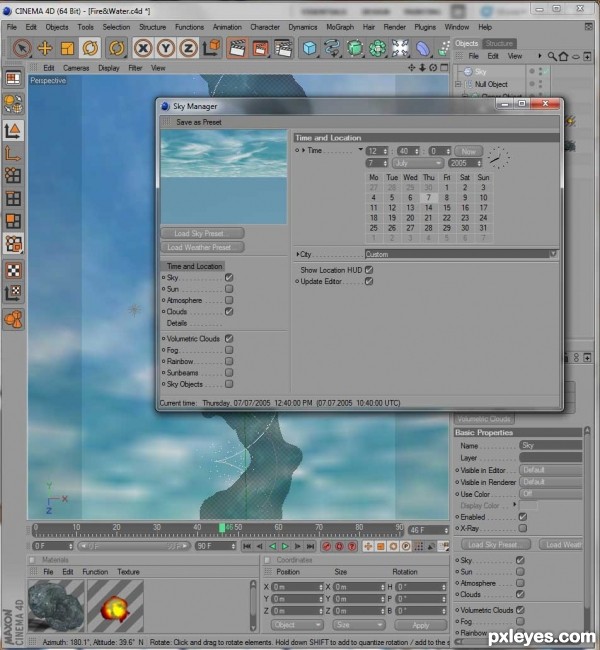
Task: Select Points mode in left palette
Action: click(x=14, y=176)
